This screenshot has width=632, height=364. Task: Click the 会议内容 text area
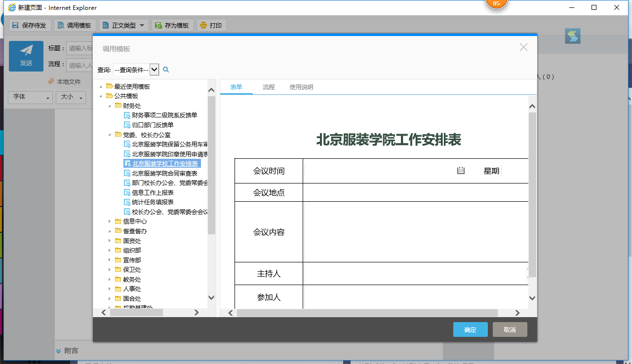(416, 232)
